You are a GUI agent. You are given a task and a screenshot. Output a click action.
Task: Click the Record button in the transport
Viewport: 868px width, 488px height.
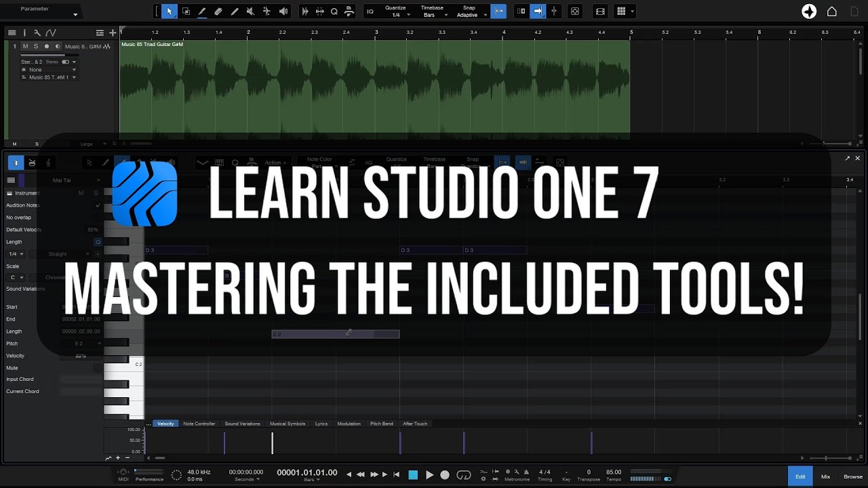tap(445, 475)
